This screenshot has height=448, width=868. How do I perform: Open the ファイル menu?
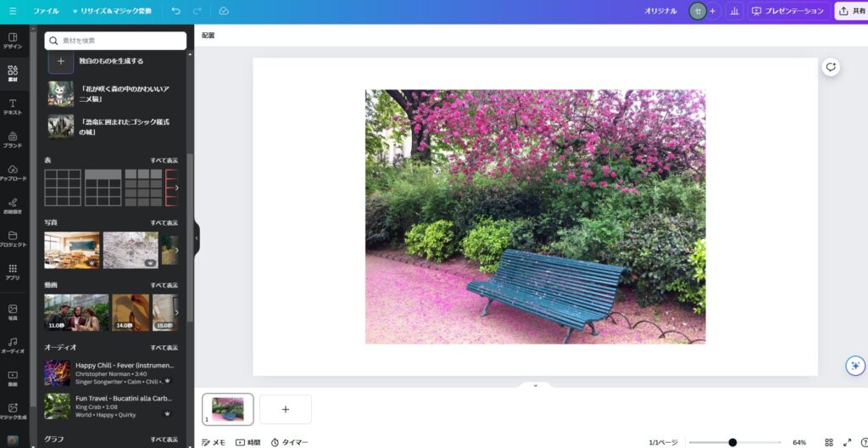pyautogui.click(x=46, y=11)
